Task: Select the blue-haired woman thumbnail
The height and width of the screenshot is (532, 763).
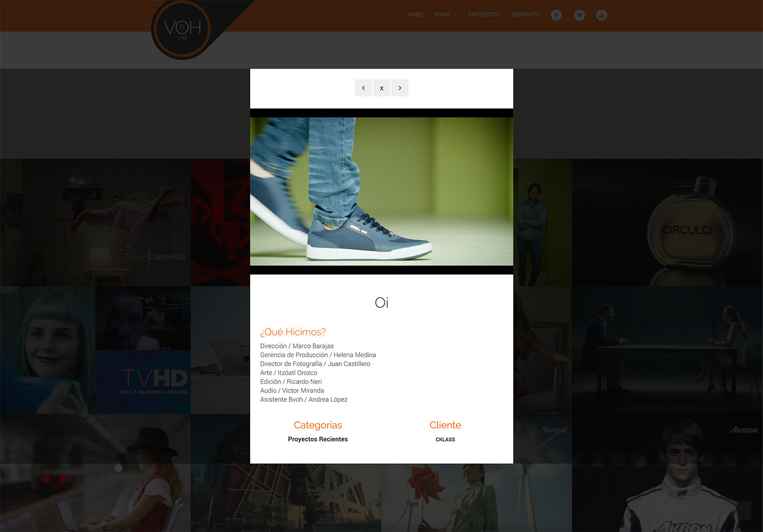Action: [x=48, y=350]
